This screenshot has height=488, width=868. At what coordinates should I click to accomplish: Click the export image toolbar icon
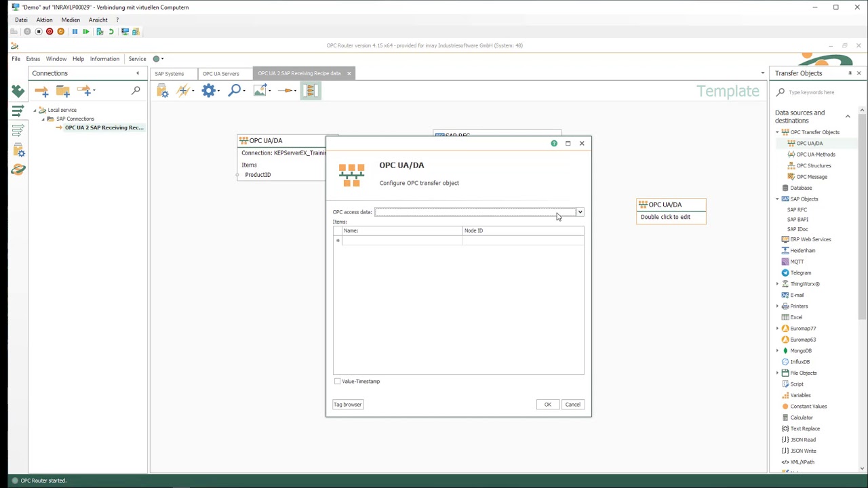tap(260, 90)
